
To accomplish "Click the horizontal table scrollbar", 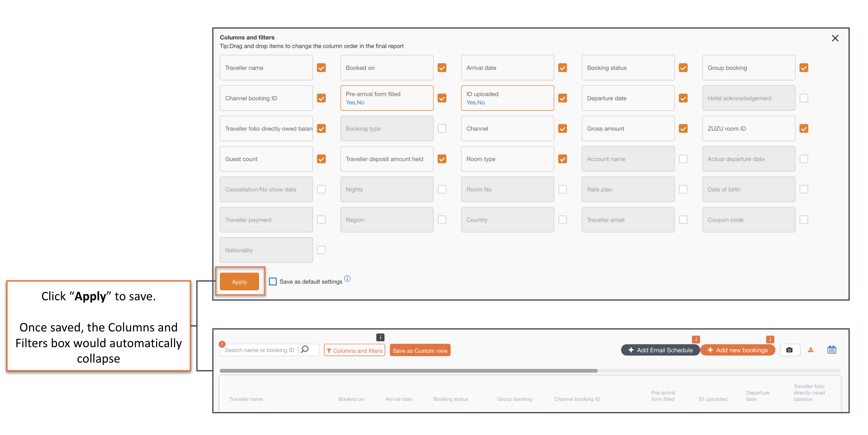I will pyautogui.click(x=409, y=371).
